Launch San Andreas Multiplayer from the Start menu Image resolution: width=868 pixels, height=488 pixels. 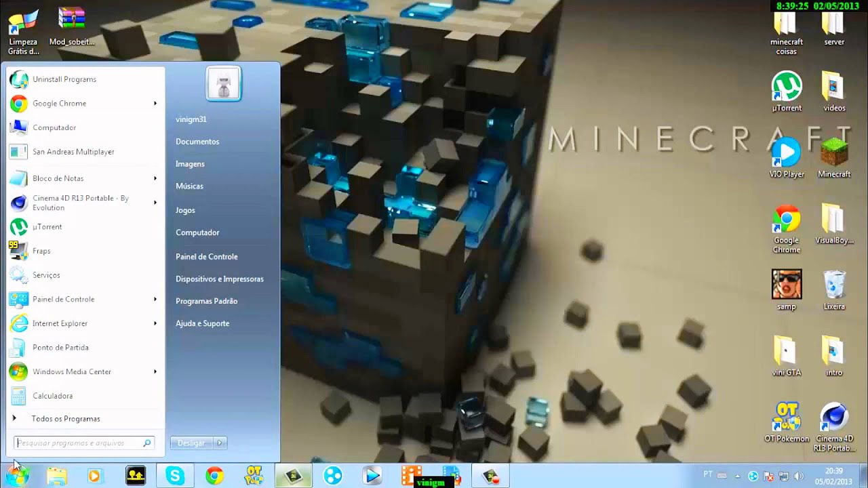(85, 152)
